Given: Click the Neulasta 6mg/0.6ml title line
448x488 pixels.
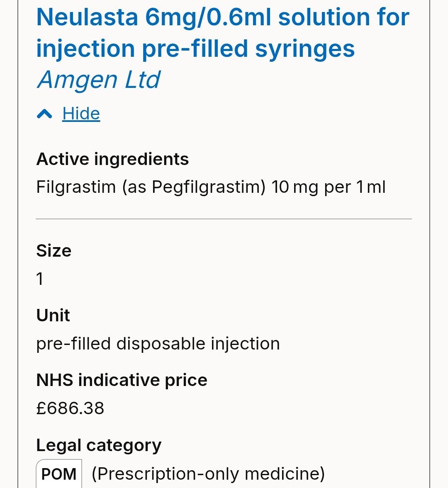Looking at the screenshot, I should (x=223, y=17).
